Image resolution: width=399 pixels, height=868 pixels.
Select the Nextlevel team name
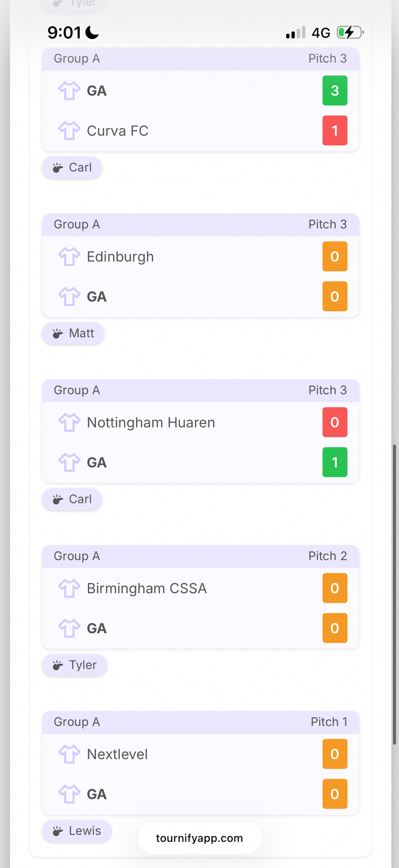(x=117, y=754)
